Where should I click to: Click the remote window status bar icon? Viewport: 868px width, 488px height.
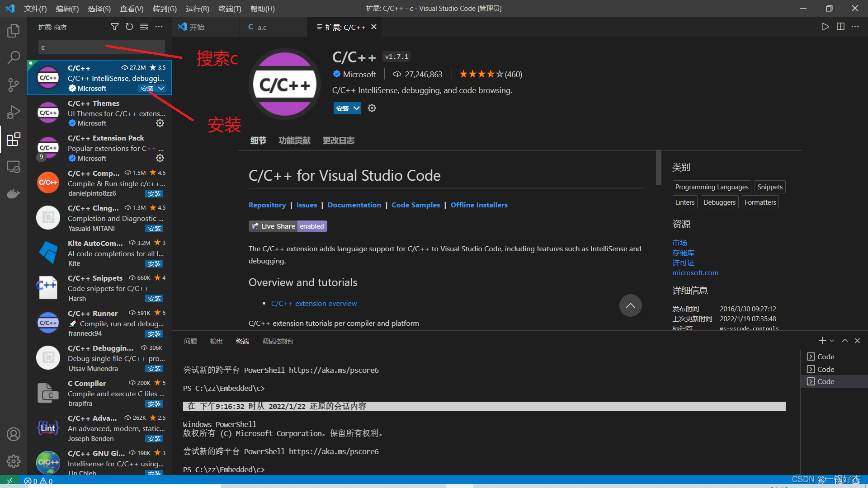tap(9, 481)
